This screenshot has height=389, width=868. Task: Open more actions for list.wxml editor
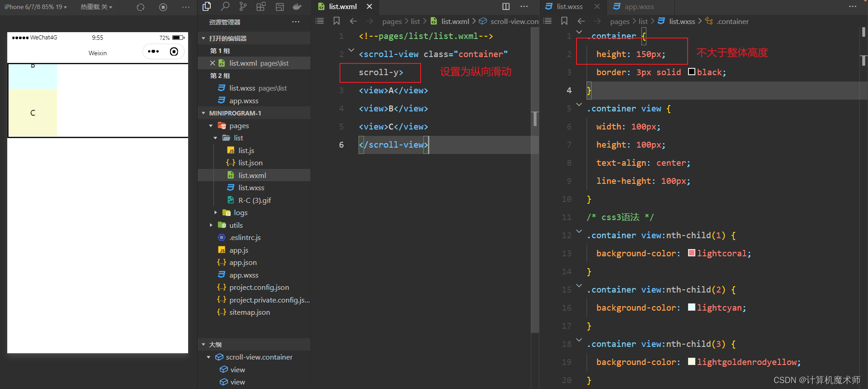[524, 6]
